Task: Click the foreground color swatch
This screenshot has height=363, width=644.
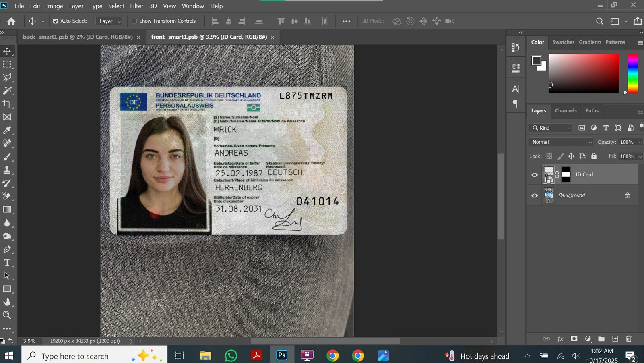Action: [x=536, y=61]
